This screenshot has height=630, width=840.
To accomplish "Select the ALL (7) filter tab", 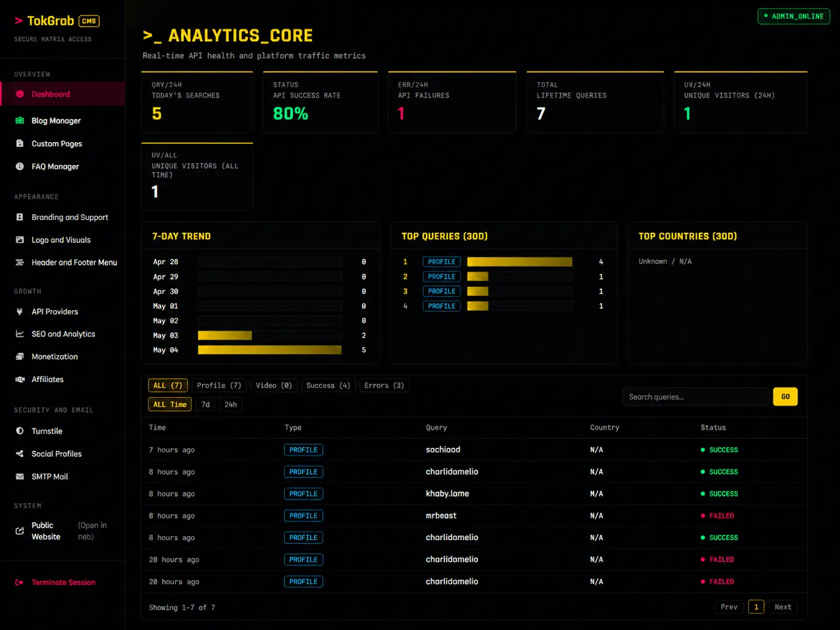I will (x=168, y=385).
